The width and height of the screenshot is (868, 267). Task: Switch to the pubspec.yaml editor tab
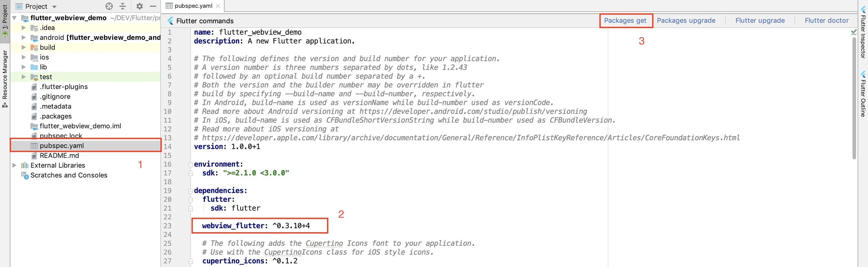(193, 6)
